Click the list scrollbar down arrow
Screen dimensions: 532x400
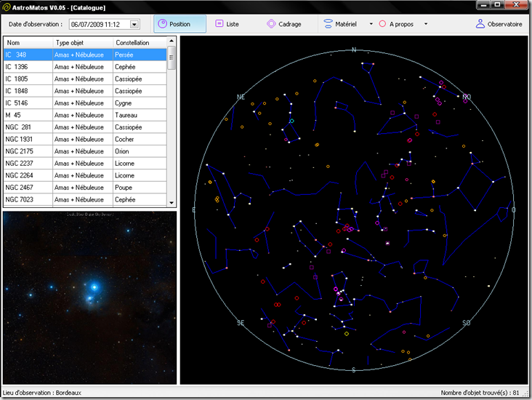coord(172,203)
